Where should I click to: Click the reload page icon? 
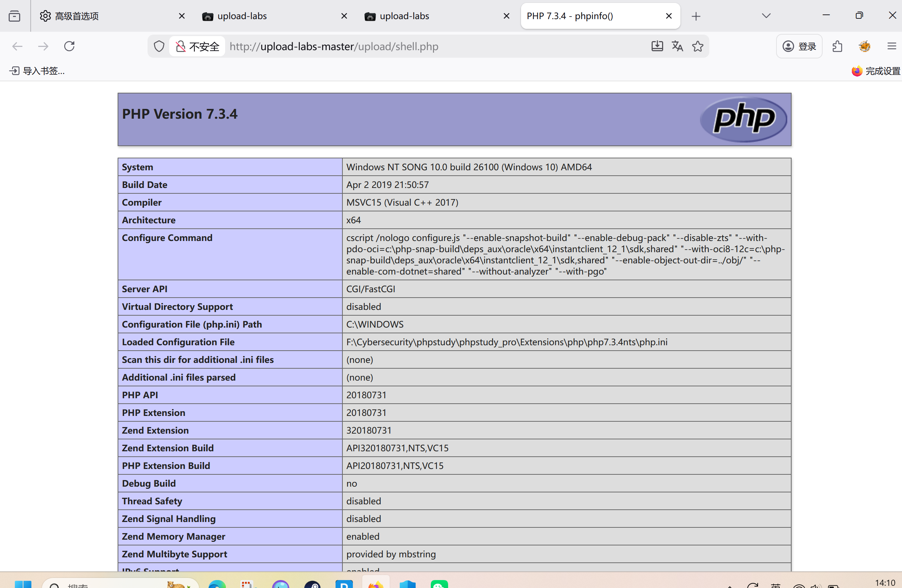(x=69, y=46)
